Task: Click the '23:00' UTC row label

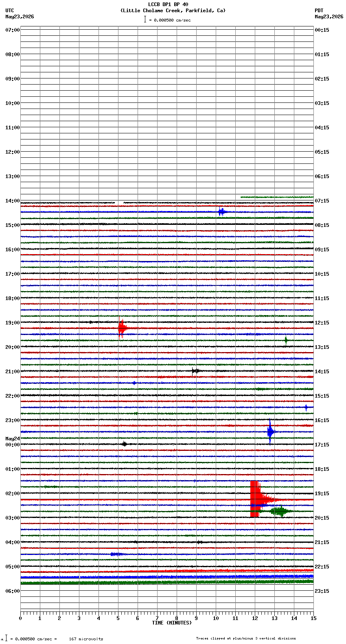Action: click(13, 420)
